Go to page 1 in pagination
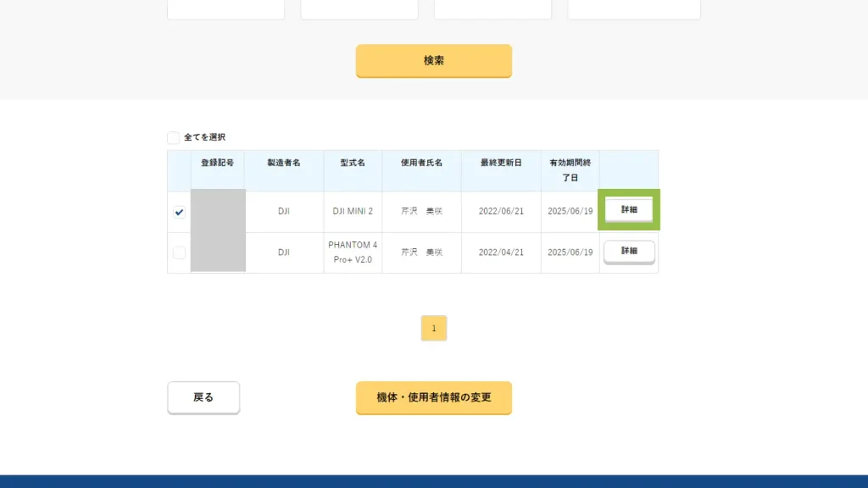Image resolution: width=868 pixels, height=488 pixels. pos(433,328)
